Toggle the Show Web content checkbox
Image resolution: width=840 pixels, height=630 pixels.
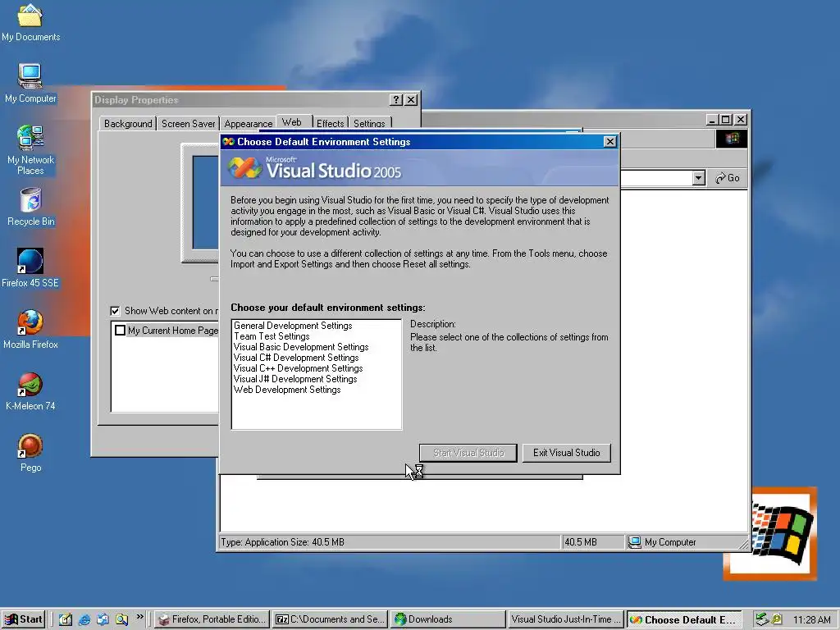click(115, 311)
